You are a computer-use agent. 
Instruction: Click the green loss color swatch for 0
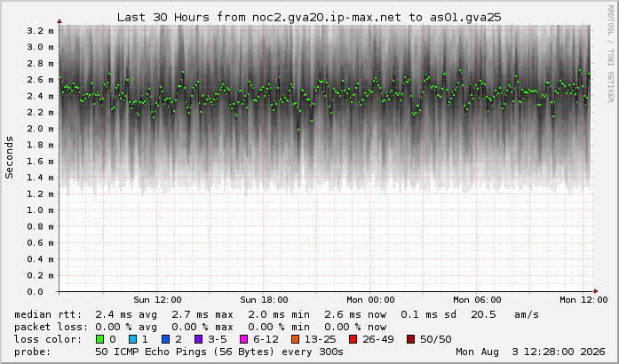(x=99, y=339)
